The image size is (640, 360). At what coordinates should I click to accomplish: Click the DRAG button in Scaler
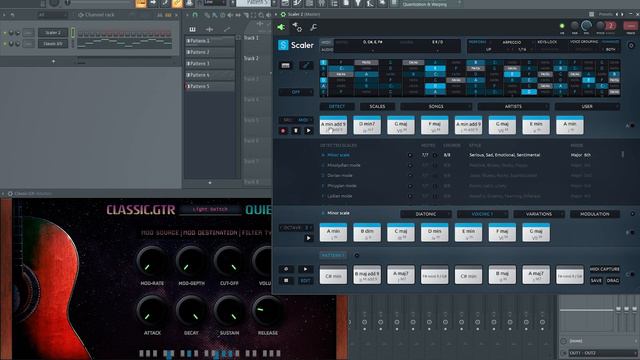pyautogui.click(x=613, y=280)
